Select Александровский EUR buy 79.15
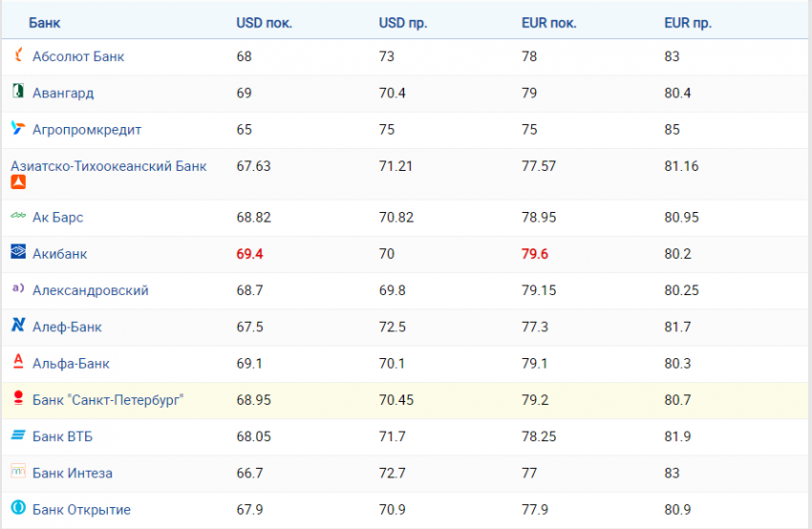 (x=539, y=290)
